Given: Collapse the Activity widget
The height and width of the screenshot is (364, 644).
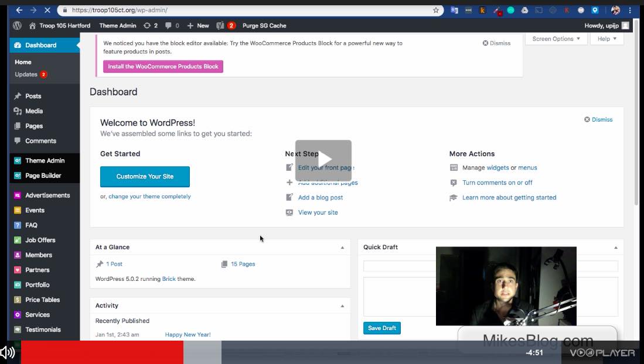Looking at the screenshot, I should [x=342, y=305].
